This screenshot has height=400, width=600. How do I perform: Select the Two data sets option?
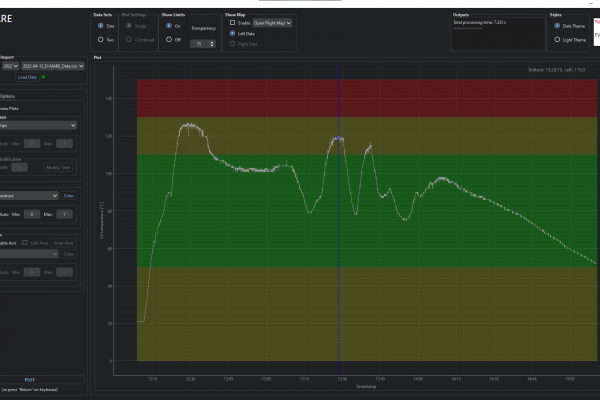tap(100, 39)
